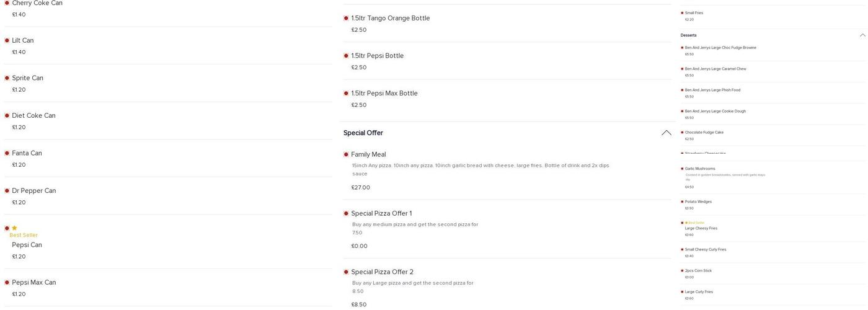This screenshot has height=310, width=868.
Task: Collapse the Special Offer section chevron
Action: pyautogui.click(x=666, y=133)
